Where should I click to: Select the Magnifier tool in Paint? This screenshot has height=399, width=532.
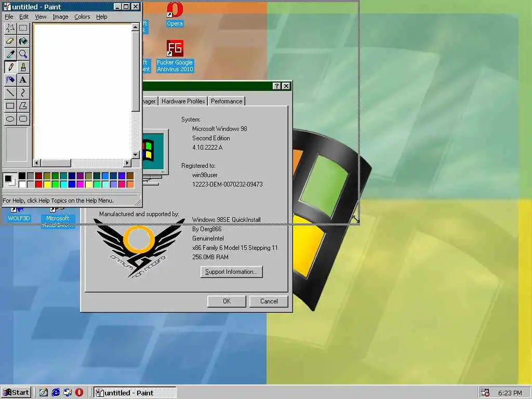[23, 54]
